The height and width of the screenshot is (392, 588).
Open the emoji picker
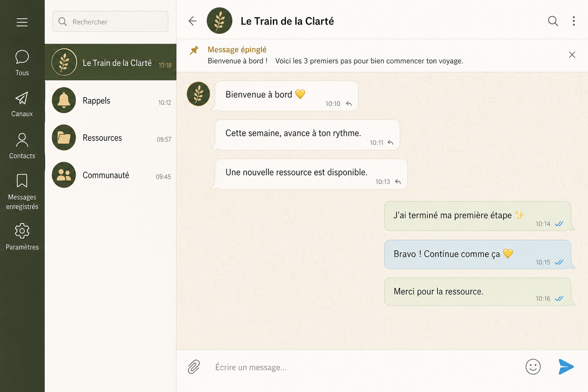coord(533,367)
